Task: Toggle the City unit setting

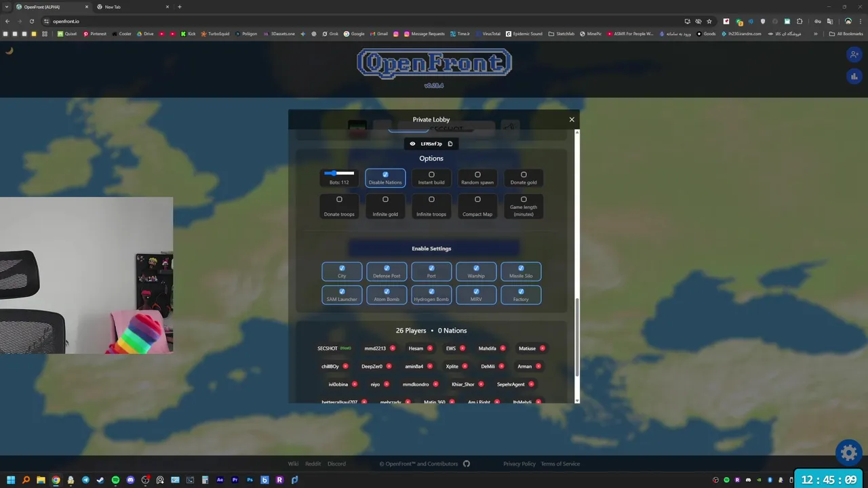Action: tap(342, 271)
